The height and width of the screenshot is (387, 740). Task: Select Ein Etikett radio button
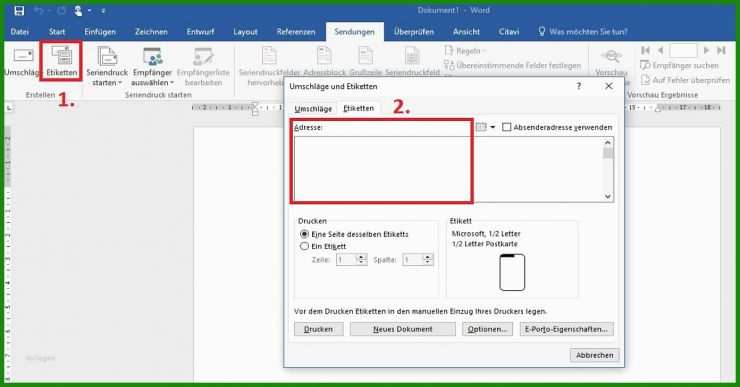(304, 246)
